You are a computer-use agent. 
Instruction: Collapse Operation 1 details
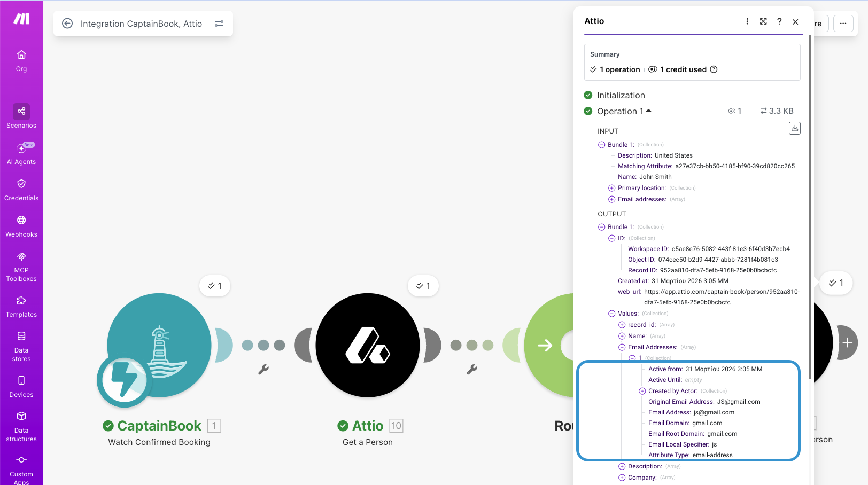coord(648,111)
